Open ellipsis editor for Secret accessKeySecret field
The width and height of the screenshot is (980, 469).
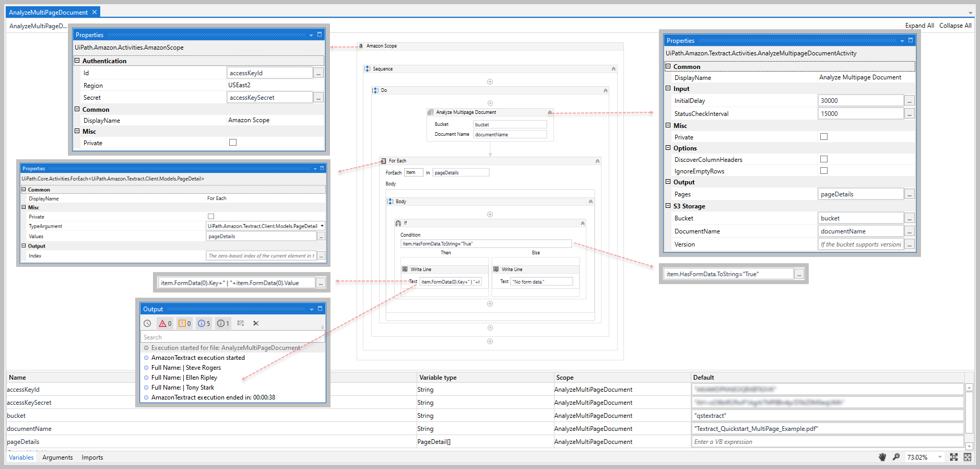pos(318,98)
